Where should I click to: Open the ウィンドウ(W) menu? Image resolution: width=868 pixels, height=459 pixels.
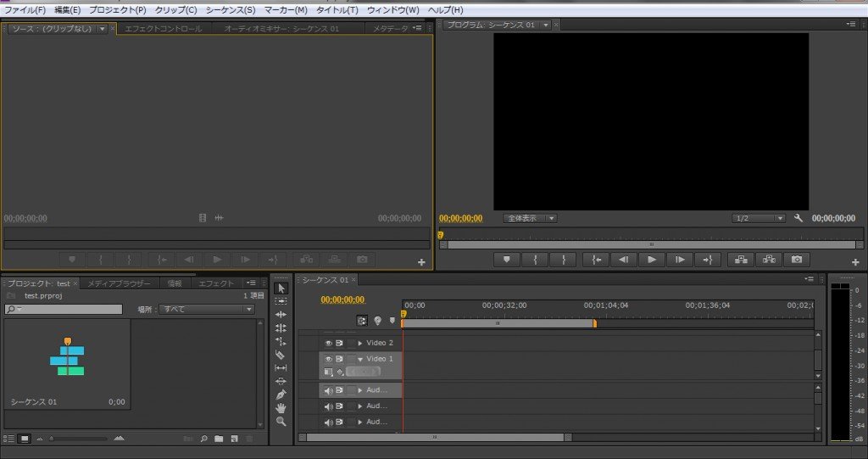(393, 10)
